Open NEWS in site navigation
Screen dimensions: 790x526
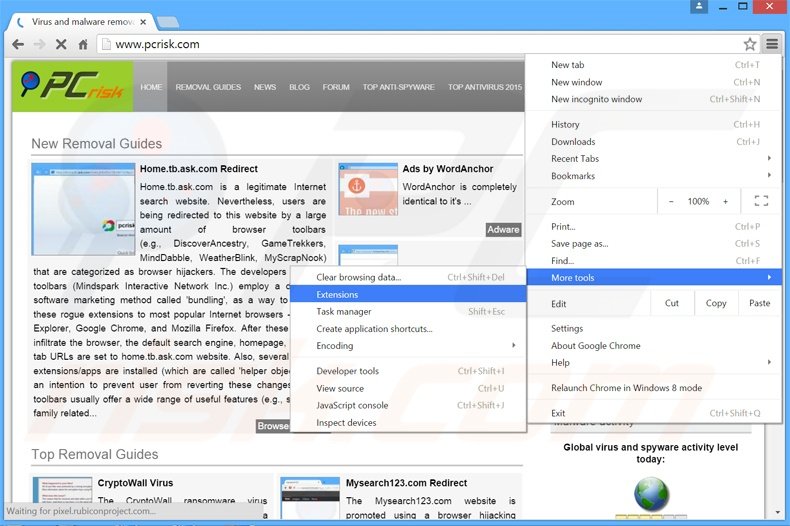[265, 87]
